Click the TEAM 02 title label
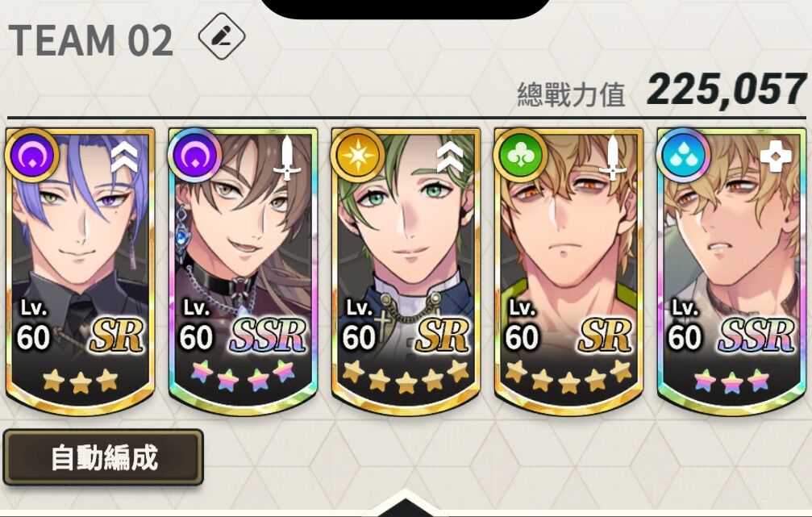 (90, 40)
